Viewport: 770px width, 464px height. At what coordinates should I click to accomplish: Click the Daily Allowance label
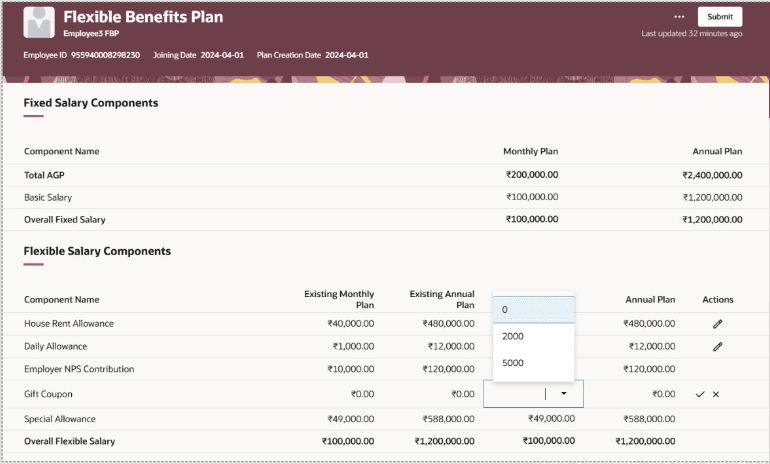55,346
